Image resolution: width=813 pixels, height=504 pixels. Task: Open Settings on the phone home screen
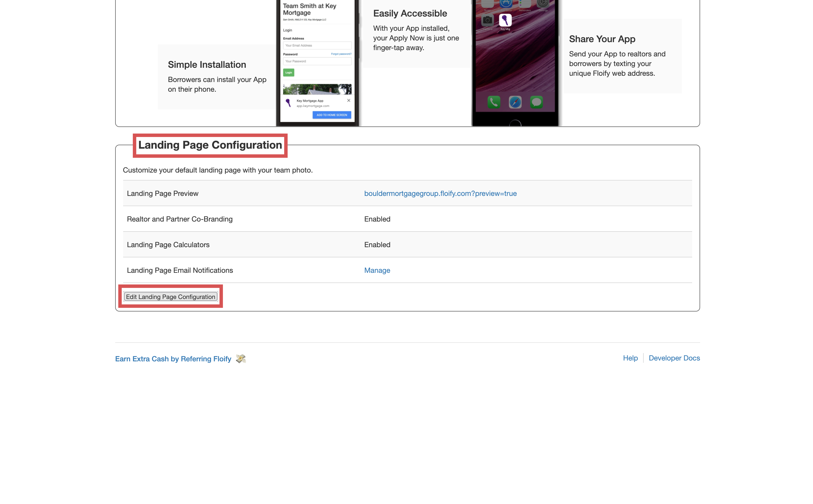tap(543, 4)
